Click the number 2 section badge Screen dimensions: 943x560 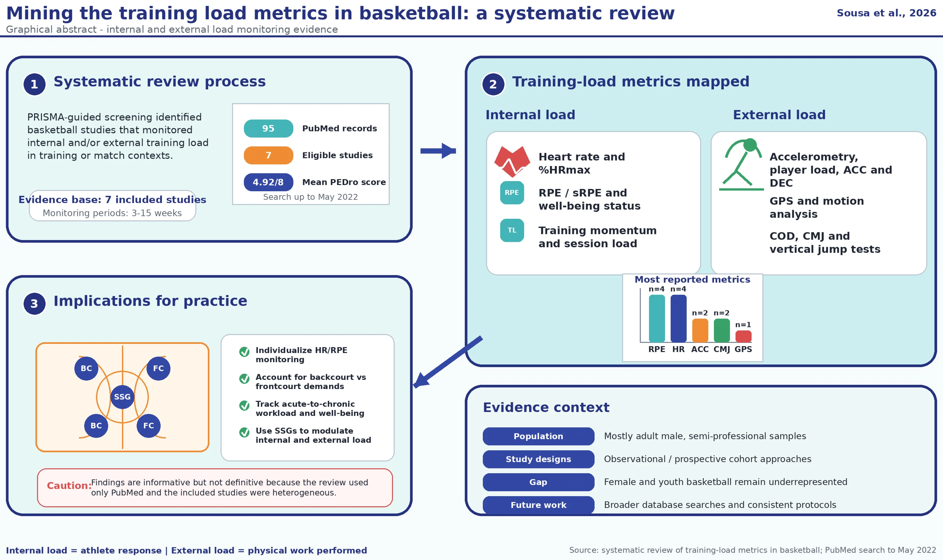pos(493,84)
